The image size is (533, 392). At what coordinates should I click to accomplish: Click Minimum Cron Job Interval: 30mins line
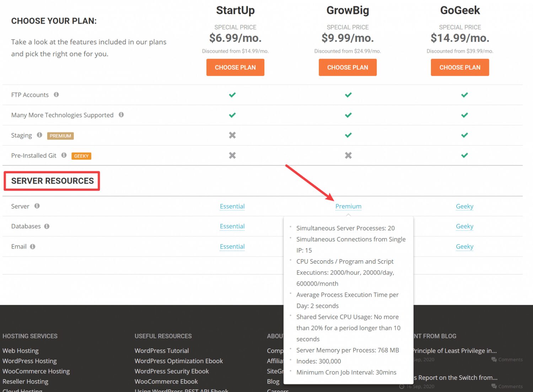point(346,372)
